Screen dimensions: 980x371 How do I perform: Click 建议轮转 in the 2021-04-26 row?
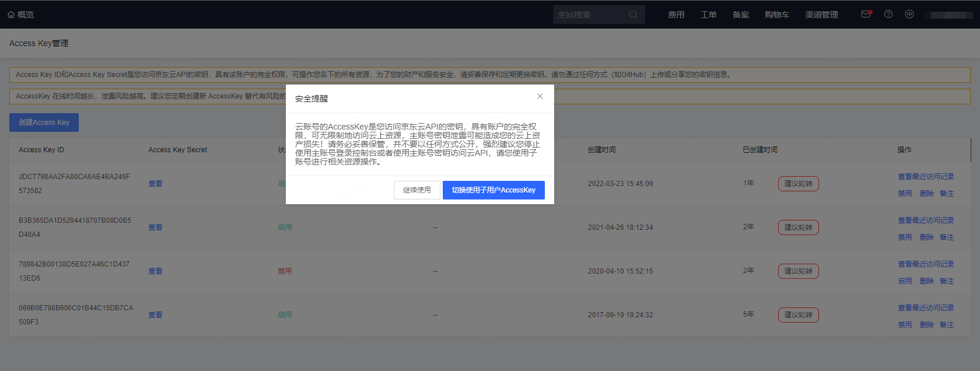(x=799, y=228)
